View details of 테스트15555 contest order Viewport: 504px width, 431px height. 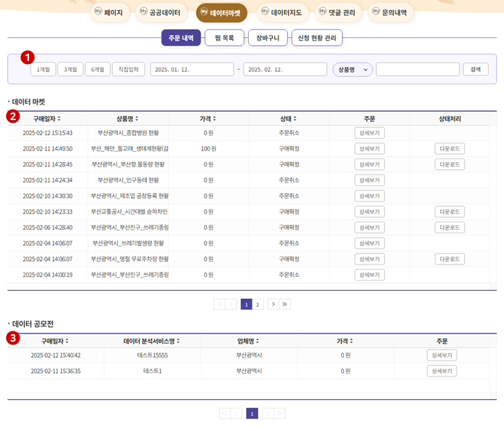(x=441, y=355)
